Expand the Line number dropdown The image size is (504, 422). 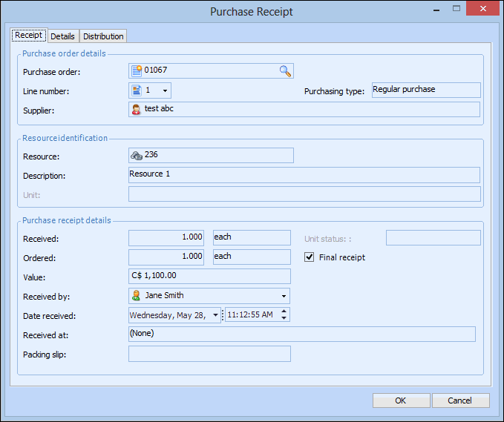(x=165, y=90)
